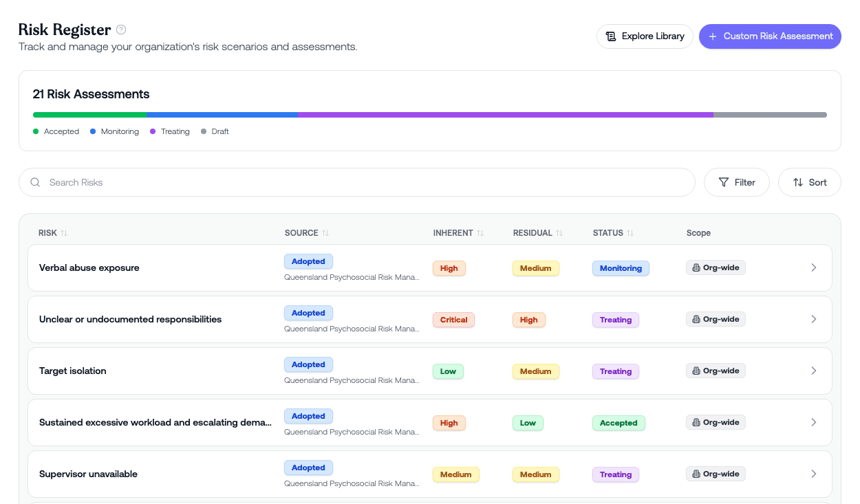Click the Scope column header
This screenshot has height=504, width=860.
coord(698,233)
